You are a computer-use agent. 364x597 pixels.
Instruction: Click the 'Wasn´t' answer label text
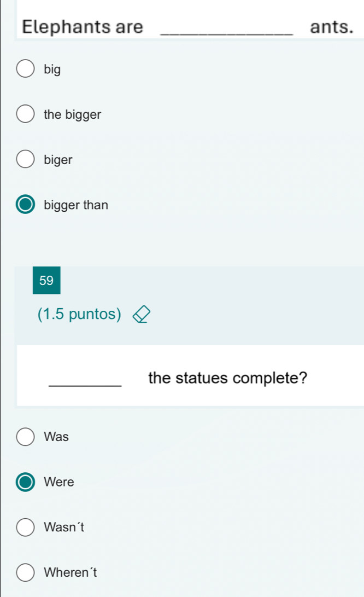[64, 527]
